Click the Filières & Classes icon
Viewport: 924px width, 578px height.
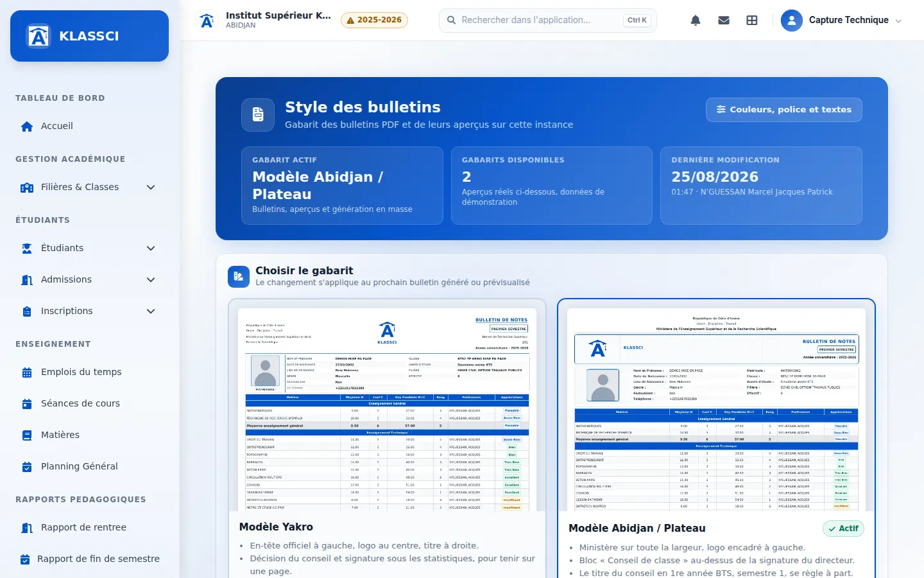pos(27,188)
